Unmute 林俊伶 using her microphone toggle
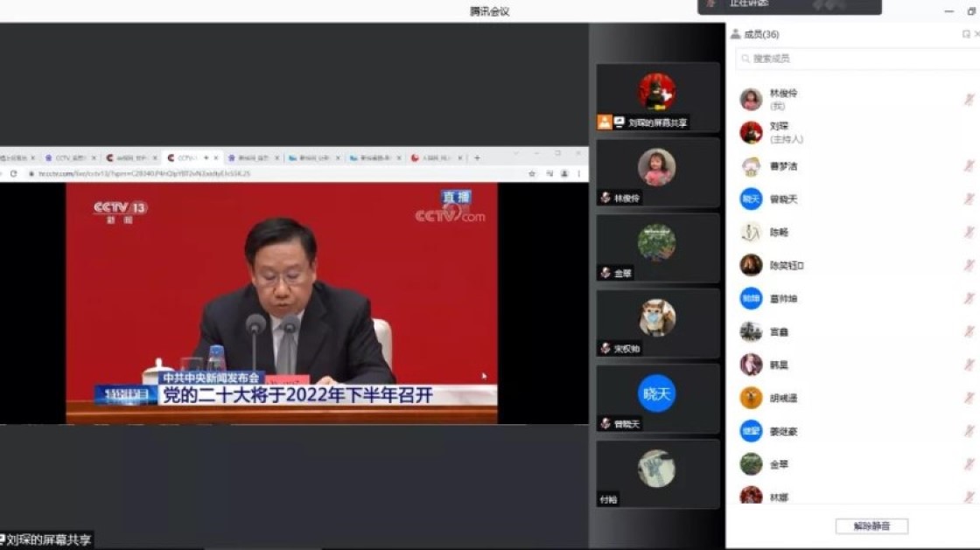 tap(969, 98)
